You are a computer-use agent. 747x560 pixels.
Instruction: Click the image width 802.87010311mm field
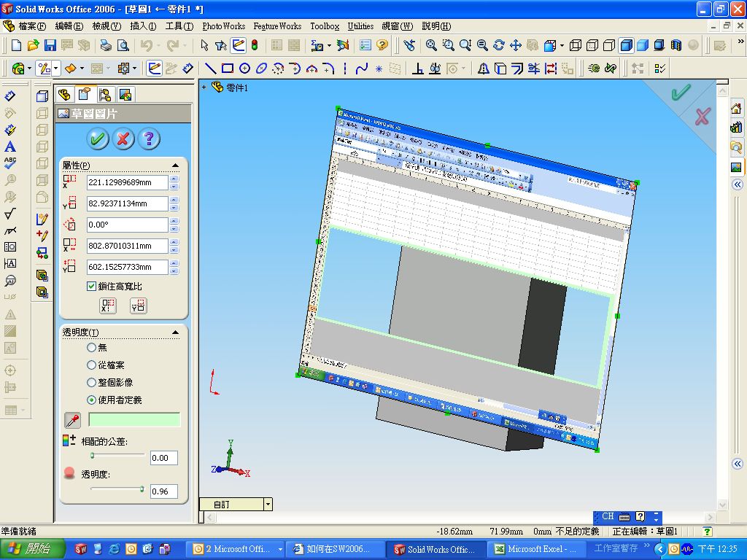[127, 246]
